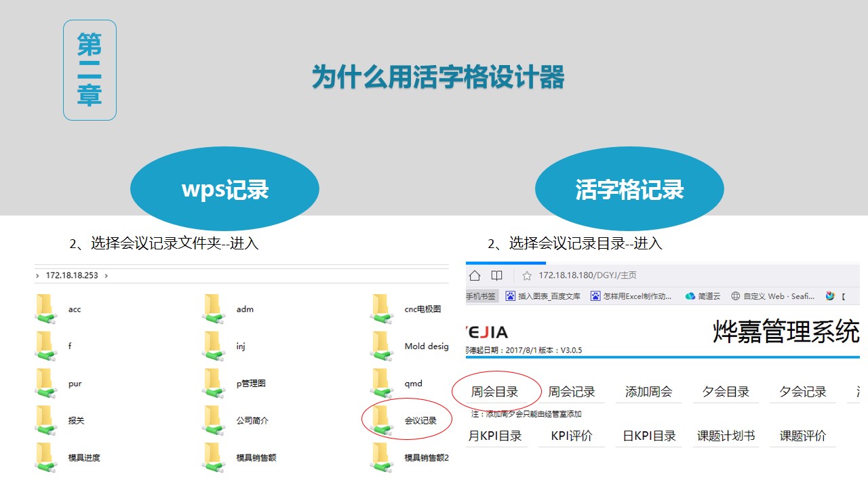Viewport: 868px width, 488px height.
Task: Select the 周会目录 menu item
Action: click(x=494, y=392)
